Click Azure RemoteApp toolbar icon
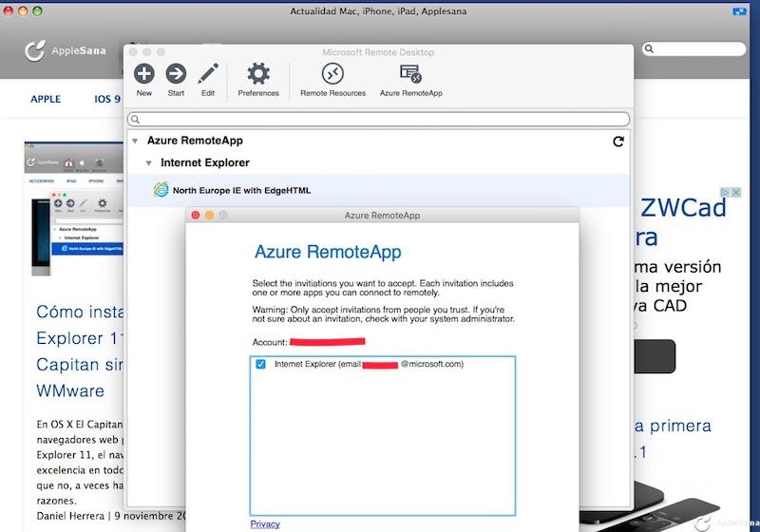This screenshot has height=532, width=760. point(410,74)
